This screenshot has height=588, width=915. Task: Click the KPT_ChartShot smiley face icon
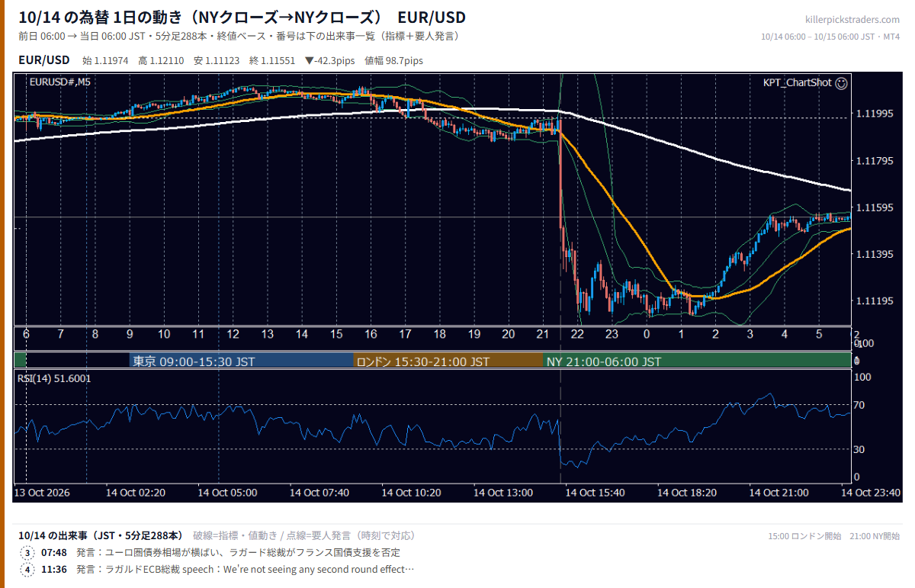841,83
